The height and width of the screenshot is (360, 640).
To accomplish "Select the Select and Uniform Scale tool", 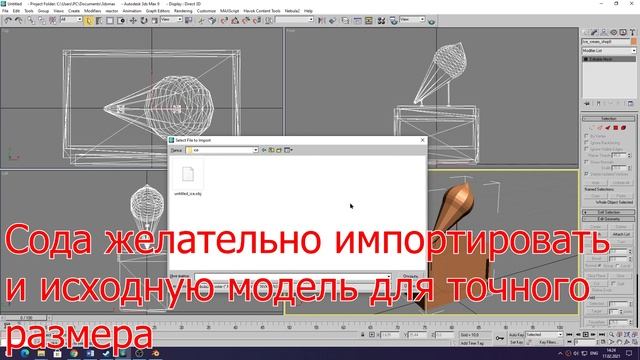I will click(x=155, y=20).
